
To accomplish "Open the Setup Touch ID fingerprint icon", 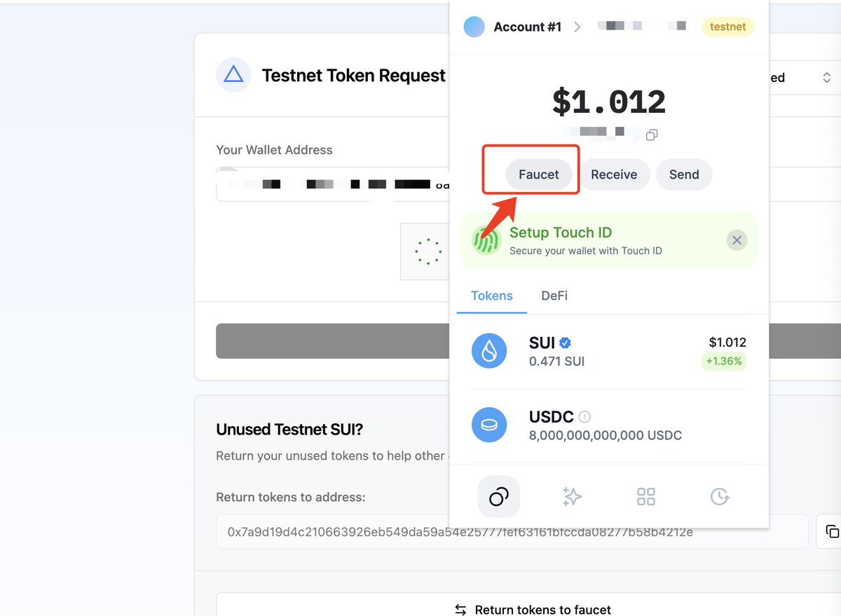I will point(486,241).
